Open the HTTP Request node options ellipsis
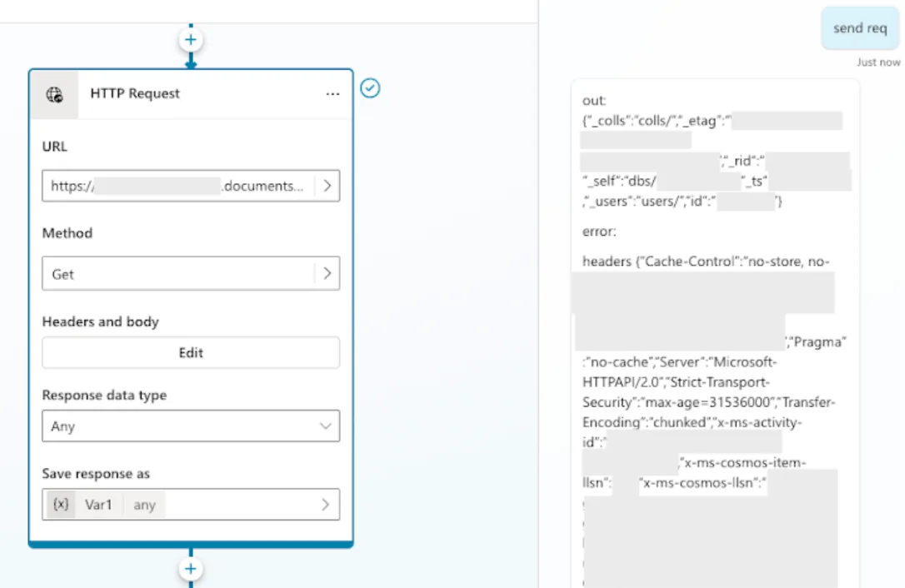 (x=332, y=94)
